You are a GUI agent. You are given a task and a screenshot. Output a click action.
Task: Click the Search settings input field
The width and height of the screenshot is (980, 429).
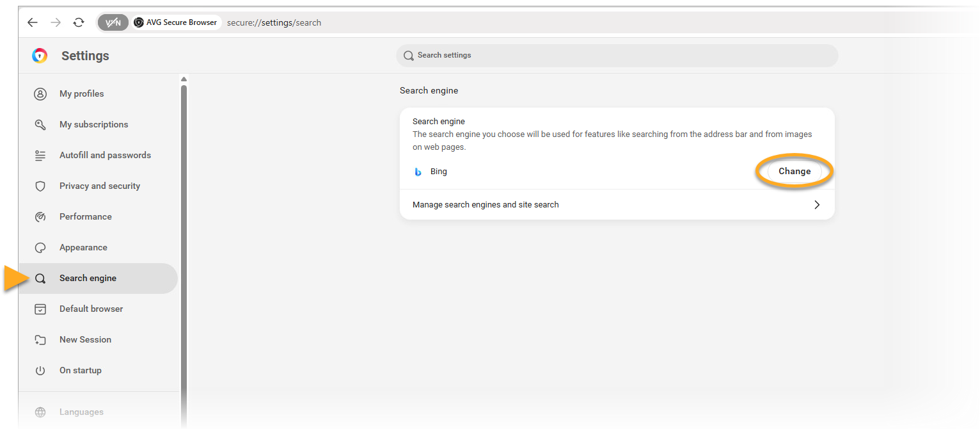pyautogui.click(x=617, y=56)
